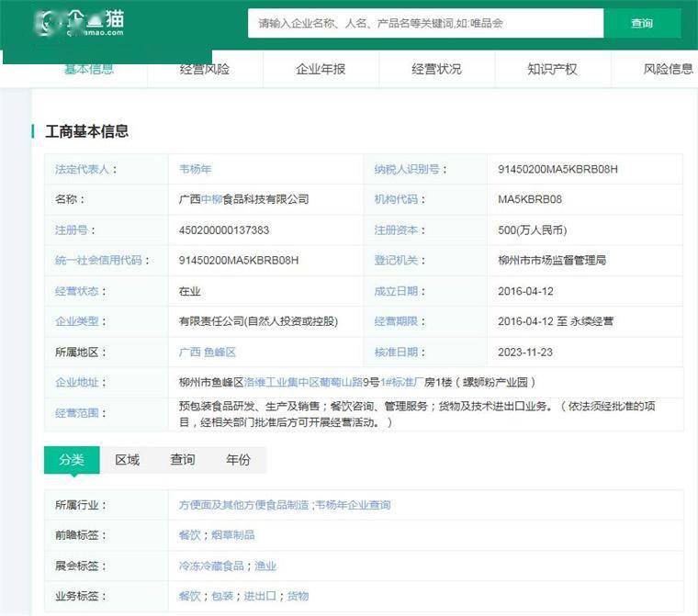Click the 进出口 business tag
Image resolution: width=698 pixels, height=616 pixels.
[260, 596]
